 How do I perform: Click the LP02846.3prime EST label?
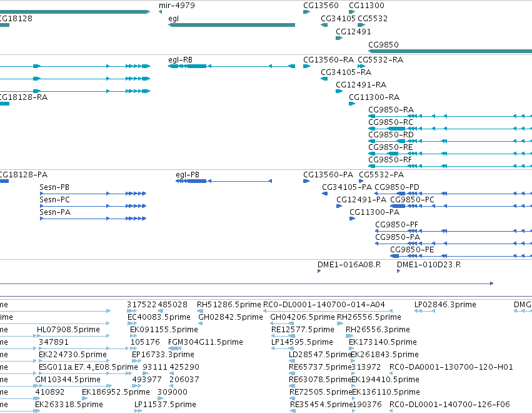click(x=445, y=305)
